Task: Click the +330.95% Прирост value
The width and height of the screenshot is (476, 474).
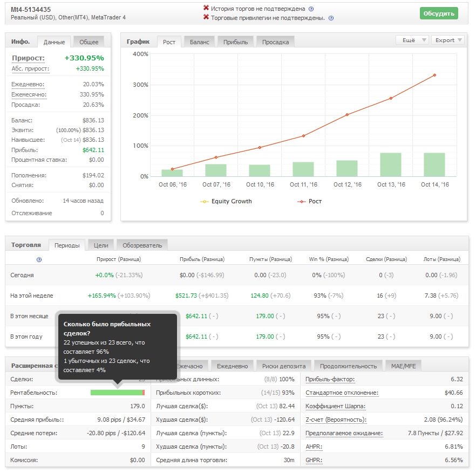Action: coord(84,58)
